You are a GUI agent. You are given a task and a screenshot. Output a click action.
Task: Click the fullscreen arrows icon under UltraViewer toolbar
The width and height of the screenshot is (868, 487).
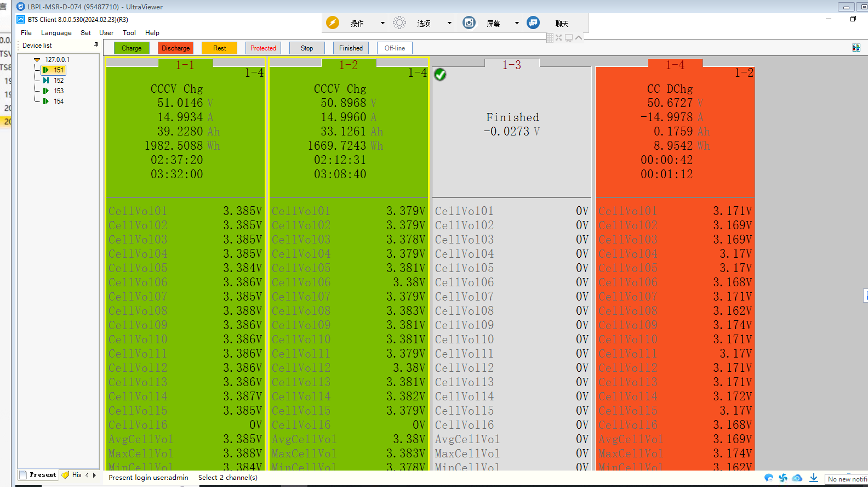click(x=559, y=38)
